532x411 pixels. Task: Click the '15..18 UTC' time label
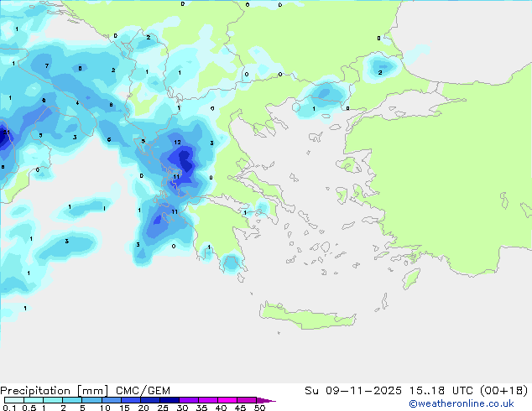(x=441, y=391)
